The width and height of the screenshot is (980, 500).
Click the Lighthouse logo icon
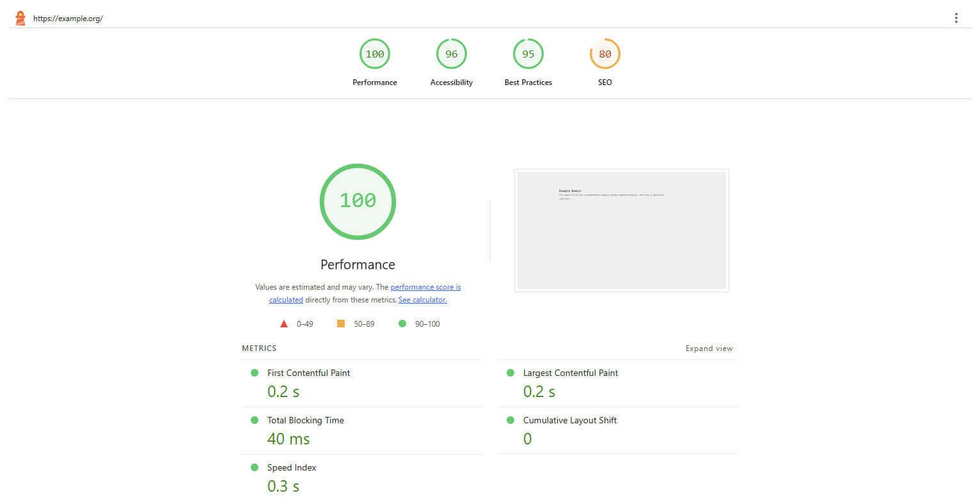pyautogui.click(x=20, y=18)
